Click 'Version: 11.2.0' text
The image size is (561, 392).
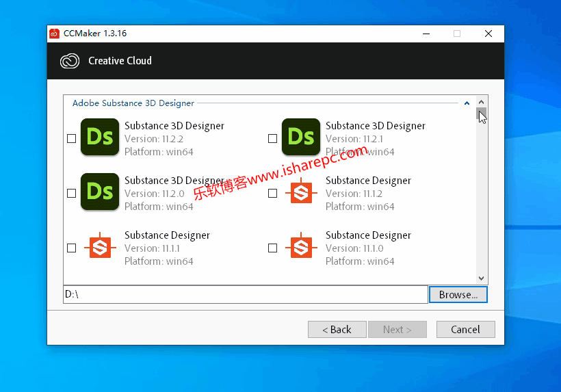(x=154, y=194)
